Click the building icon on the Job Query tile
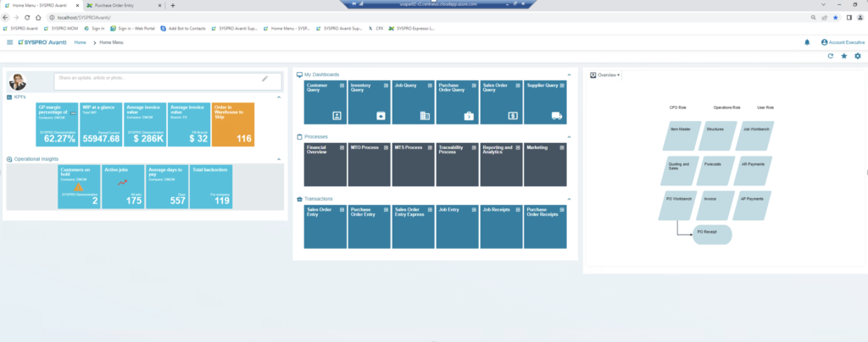Screen dimensions: 868x342 (425, 115)
